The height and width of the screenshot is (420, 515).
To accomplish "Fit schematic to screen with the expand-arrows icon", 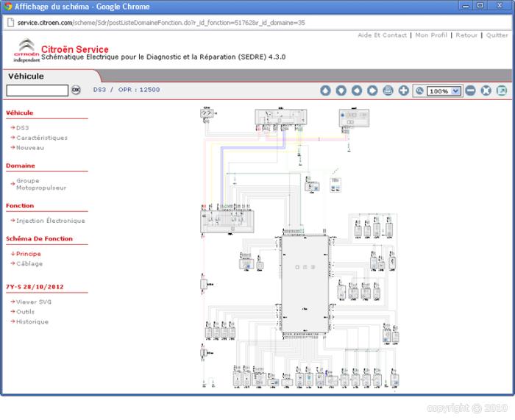I will coord(486,90).
